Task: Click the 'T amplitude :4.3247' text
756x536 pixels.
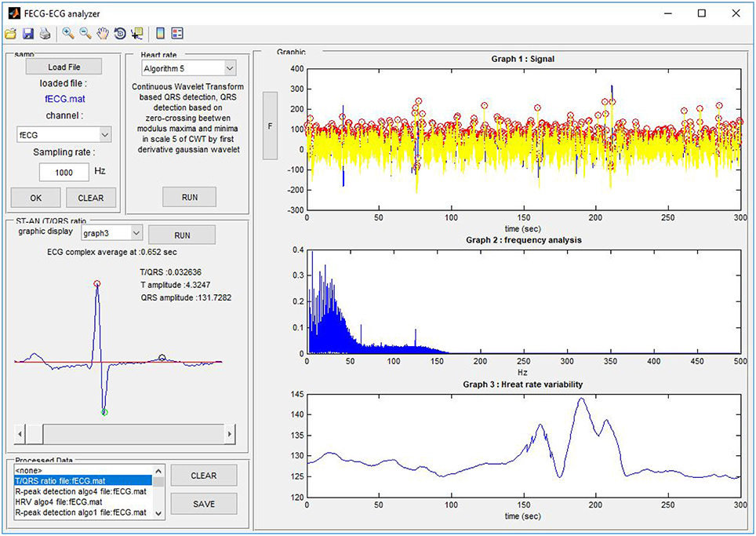Action: click(x=175, y=285)
